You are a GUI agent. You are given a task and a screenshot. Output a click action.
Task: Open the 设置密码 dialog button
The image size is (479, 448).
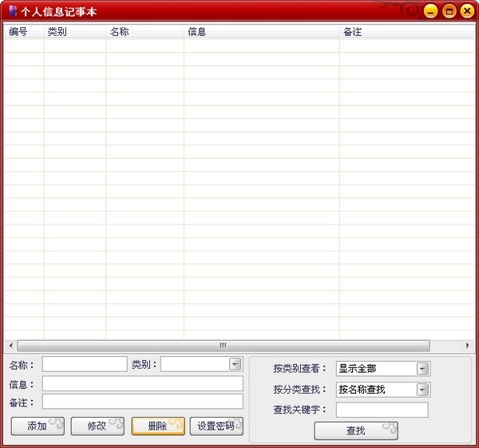(216, 426)
